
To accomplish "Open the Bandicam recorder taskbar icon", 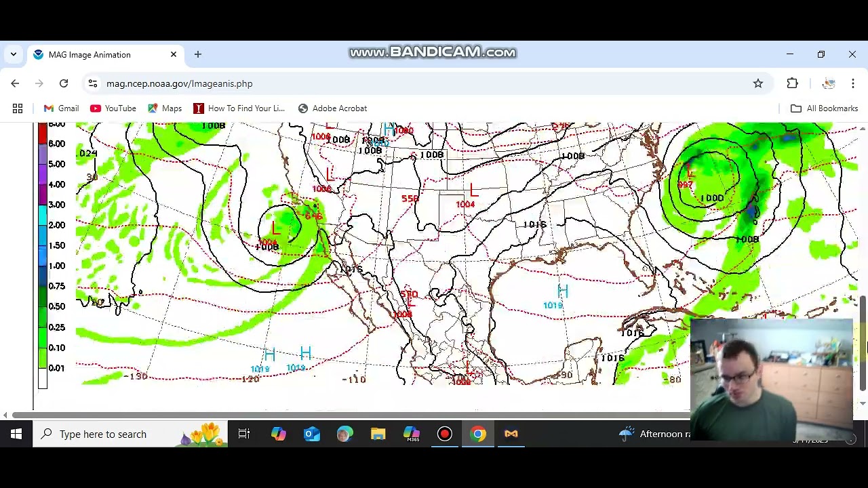I will 445,434.
